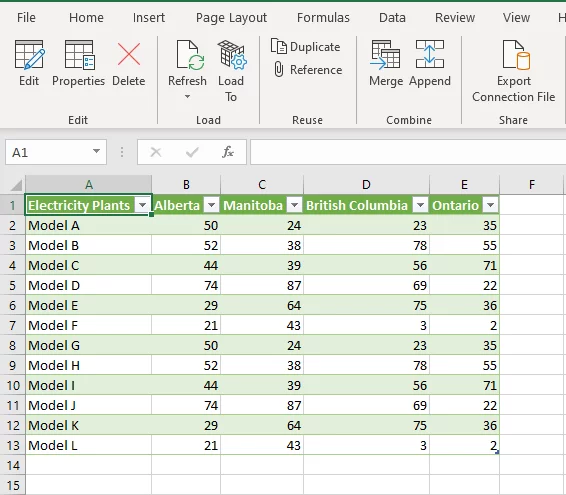Image resolution: width=566 pixels, height=495 pixels.
Task: Open the Ontario column filter dropdown
Action: tap(490, 205)
